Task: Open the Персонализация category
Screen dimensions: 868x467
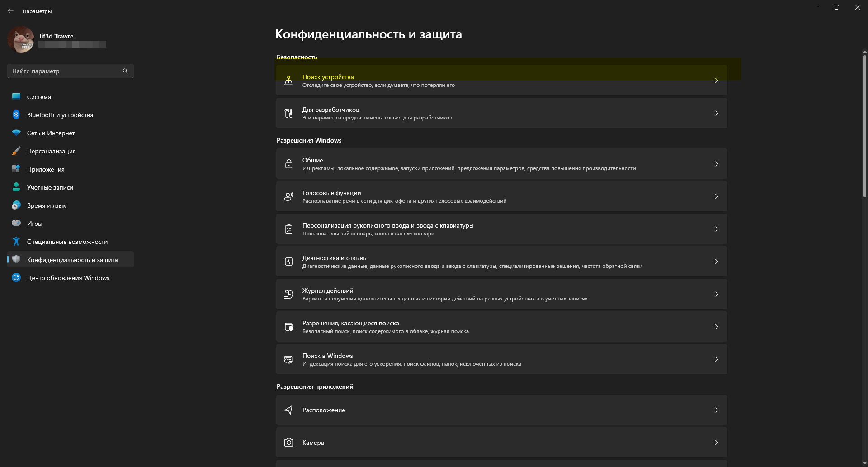Action: (70, 151)
